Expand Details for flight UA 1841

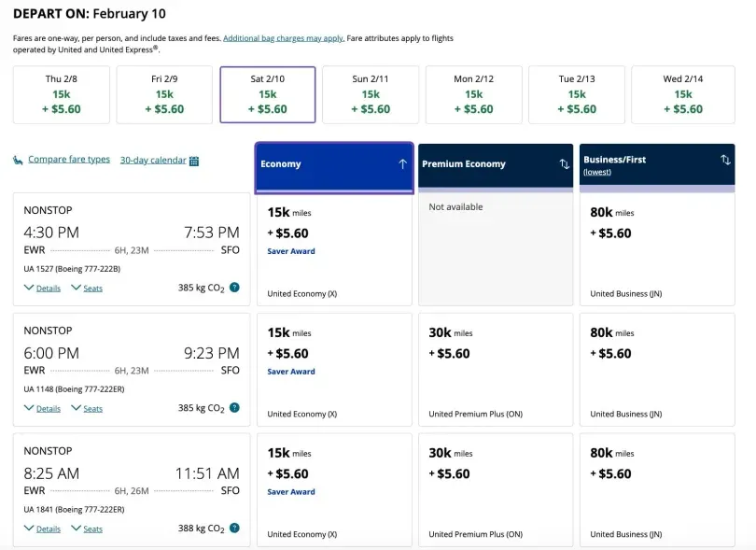(x=42, y=529)
